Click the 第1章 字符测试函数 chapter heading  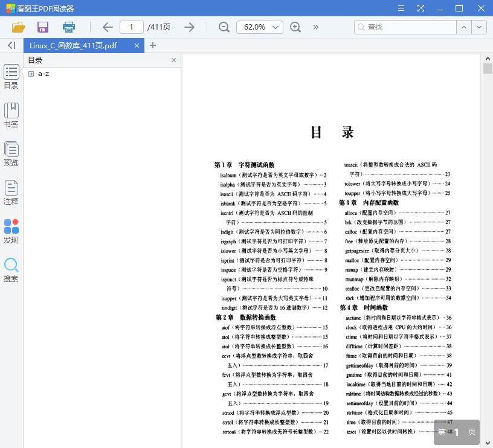pos(244,165)
